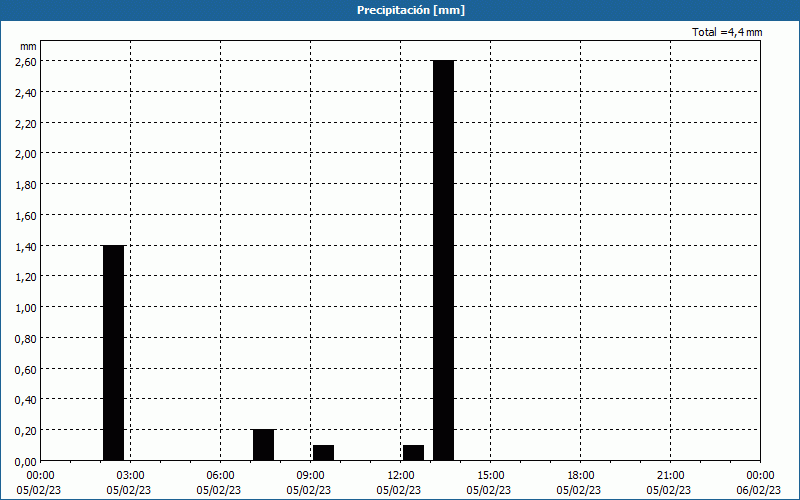Click the 1,40 y-axis label

[26, 246]
